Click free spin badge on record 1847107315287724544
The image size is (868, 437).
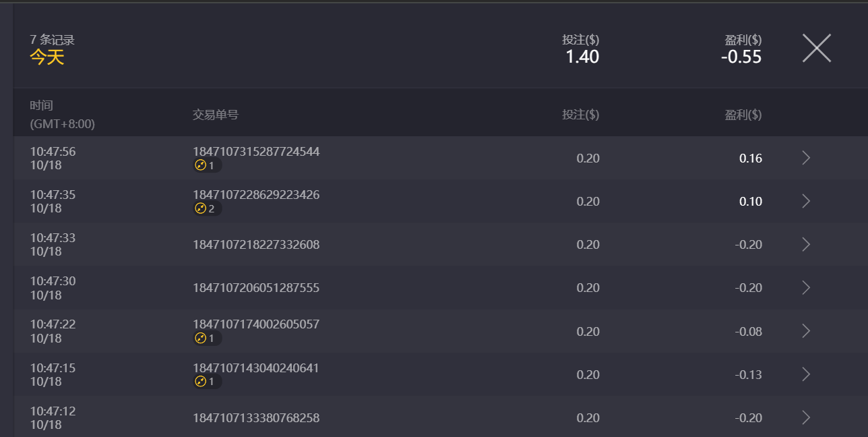[x=207, y=165]
